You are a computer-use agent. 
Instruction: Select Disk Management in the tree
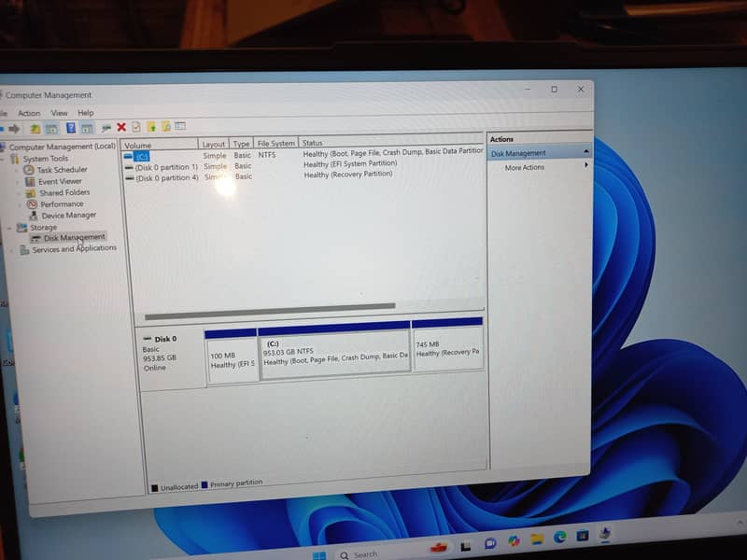click(74, 237)
